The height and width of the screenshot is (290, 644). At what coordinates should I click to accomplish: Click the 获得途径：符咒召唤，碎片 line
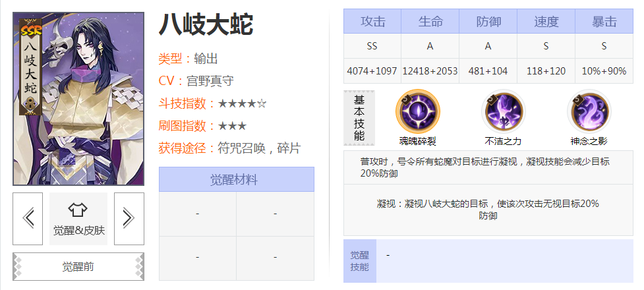pyautogui.click(x=229, y=148)
